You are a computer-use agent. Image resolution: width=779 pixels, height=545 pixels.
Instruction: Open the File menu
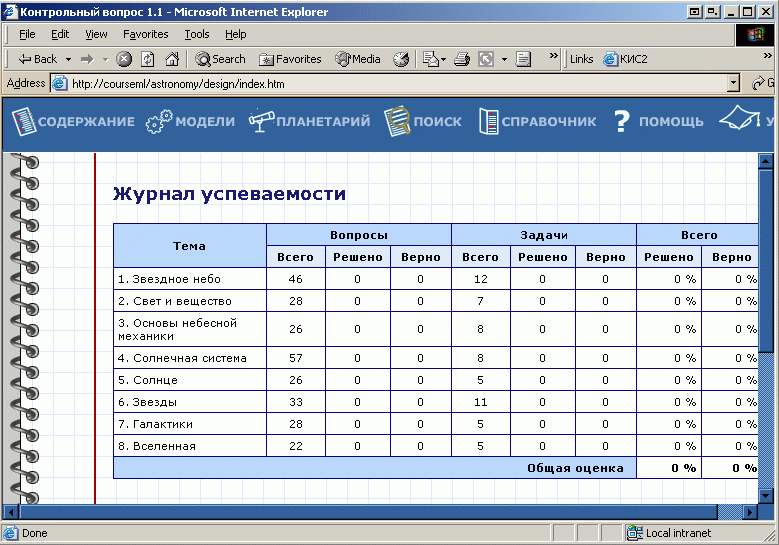pyautogui.click(x=27, y=34)
